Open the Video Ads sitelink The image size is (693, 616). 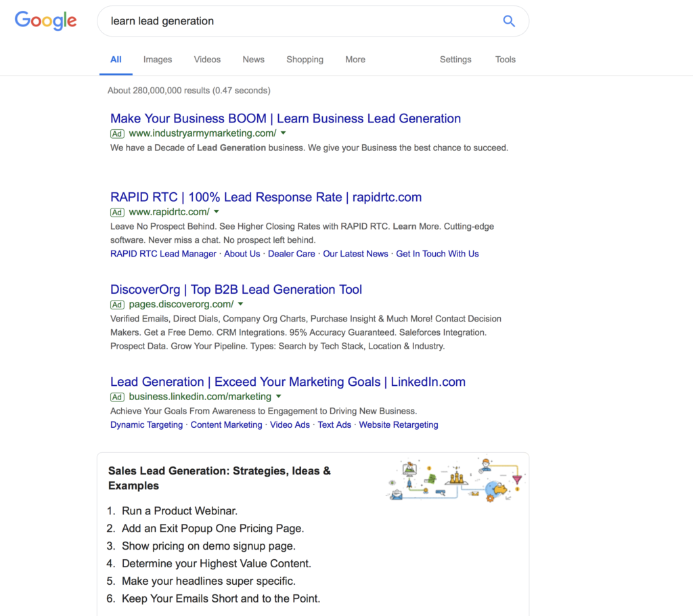290,425
